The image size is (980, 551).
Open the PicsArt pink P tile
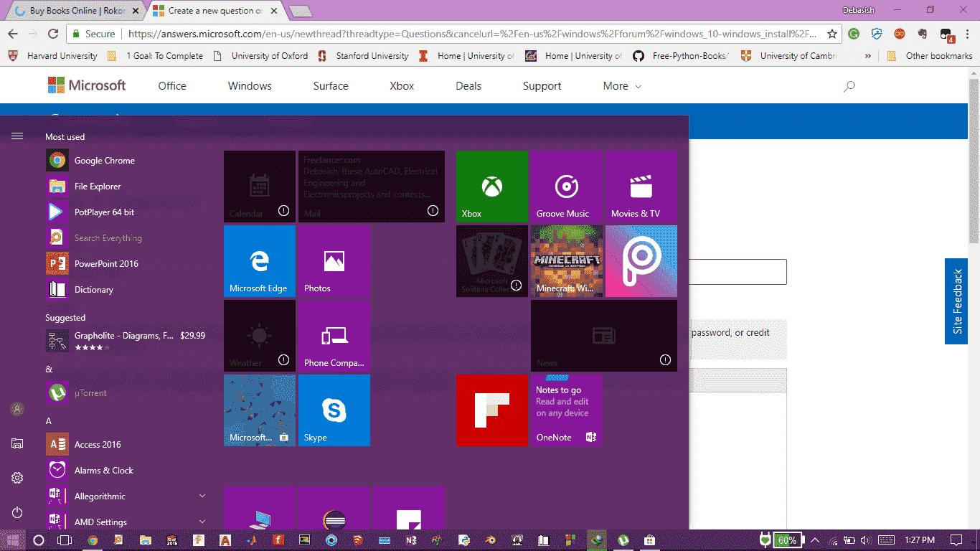coord(641,260)
